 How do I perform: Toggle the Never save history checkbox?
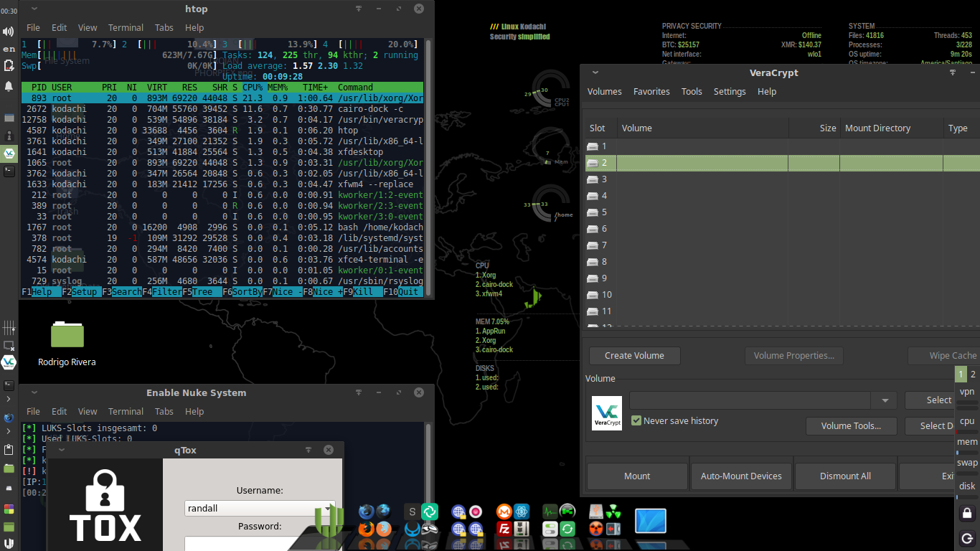[636, 420]
